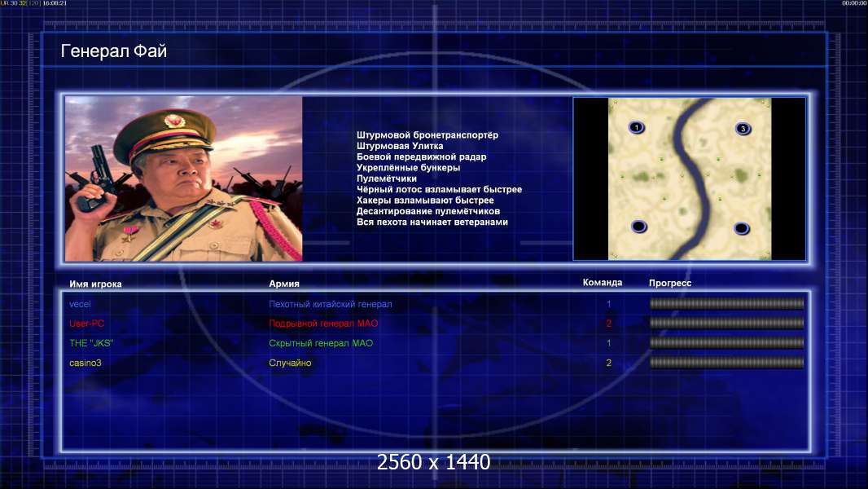Click the 'Имя игрока' column header
The width and height of the screenshot is (868, 489).
point(95,284)
